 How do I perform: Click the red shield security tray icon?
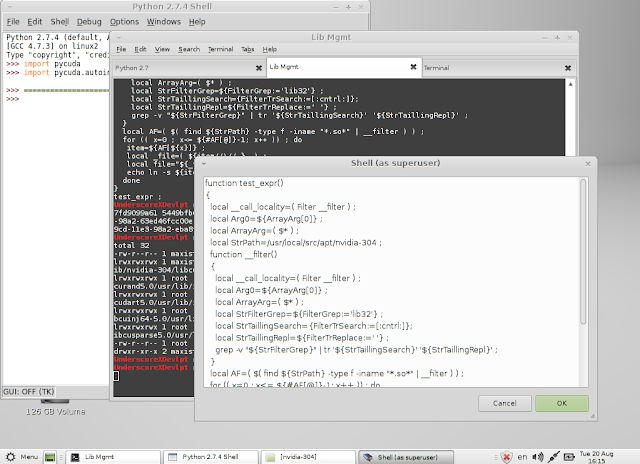[507, 457]
